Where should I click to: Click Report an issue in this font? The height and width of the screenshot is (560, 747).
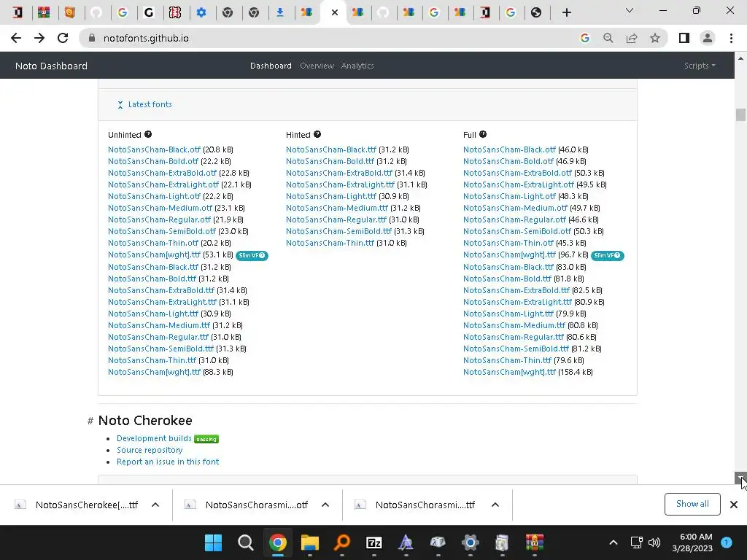click(168, 462)
